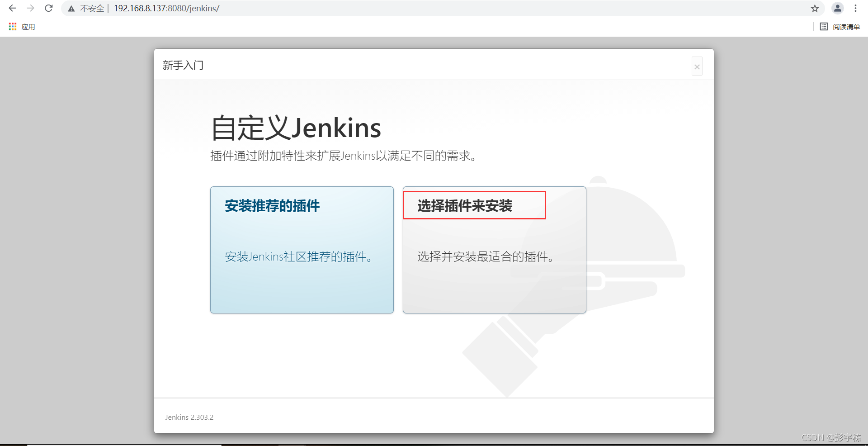Reload the Jenkins page
Viewport: 868px width, 446px height.
tap(49, 8)
